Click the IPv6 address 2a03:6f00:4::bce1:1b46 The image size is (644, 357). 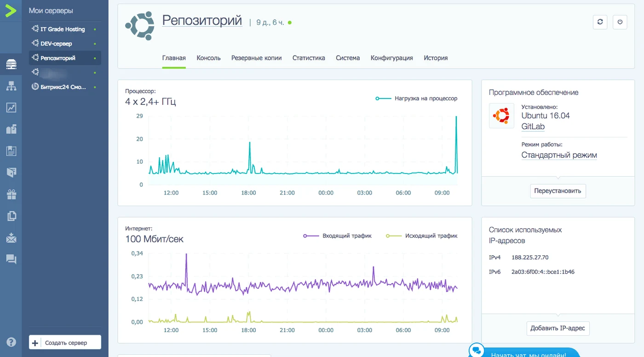543,272
